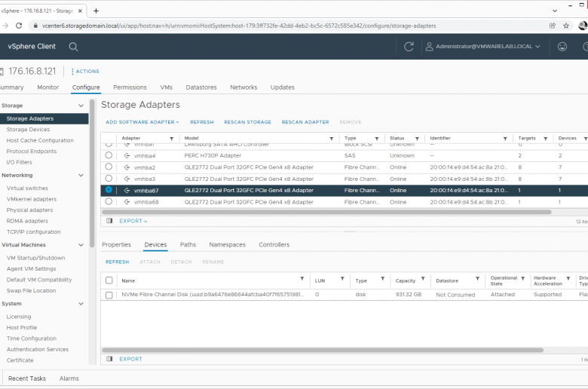Filter the LUN column
The width and height of the screenshot is (588, 389).
342,278
